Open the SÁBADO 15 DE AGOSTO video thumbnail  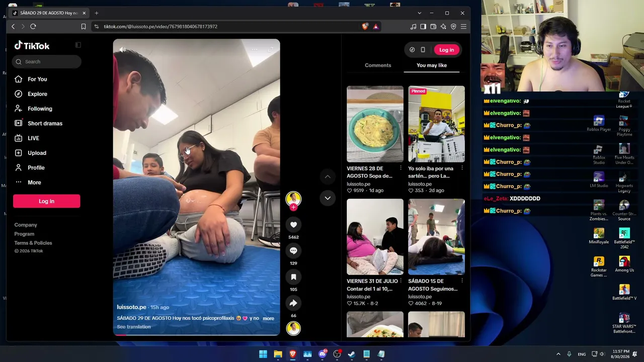[x=436, y=237]
